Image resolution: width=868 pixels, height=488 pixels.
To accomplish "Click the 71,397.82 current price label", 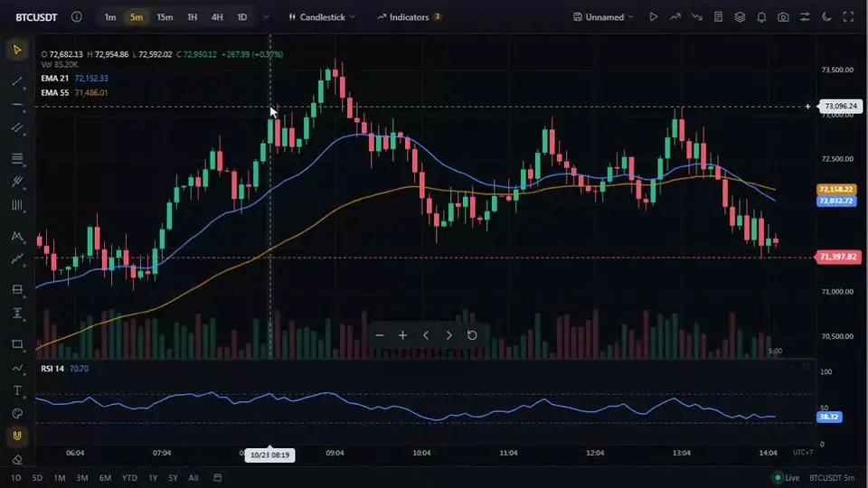I will pos(837,257).
